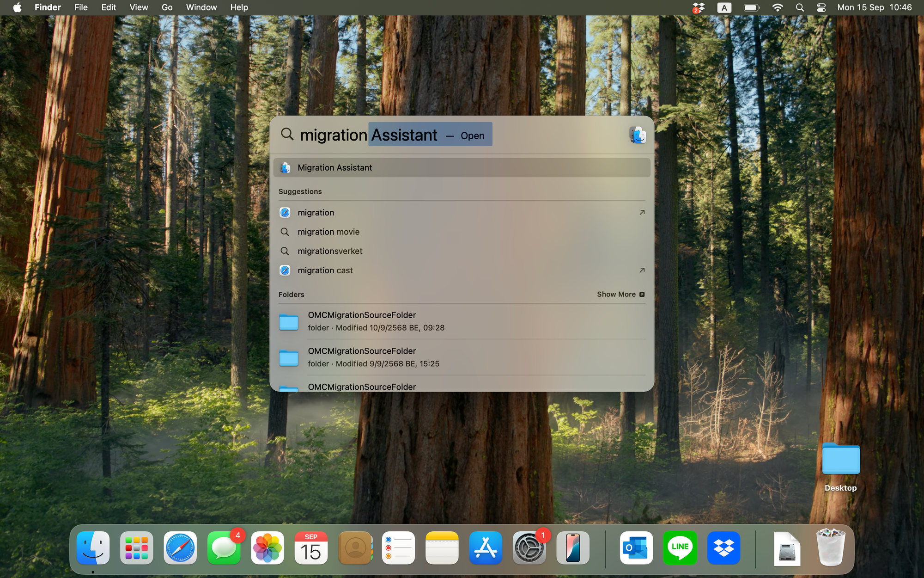Select the Desktop folder on desktop
924x578 pixels.
pos(841,467)
